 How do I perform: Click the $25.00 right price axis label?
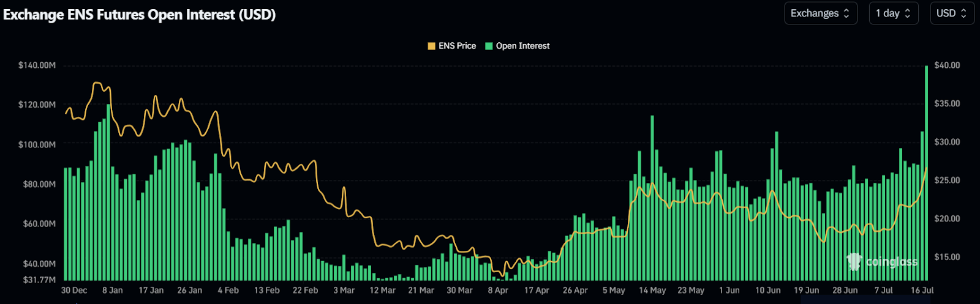(948, 180)
